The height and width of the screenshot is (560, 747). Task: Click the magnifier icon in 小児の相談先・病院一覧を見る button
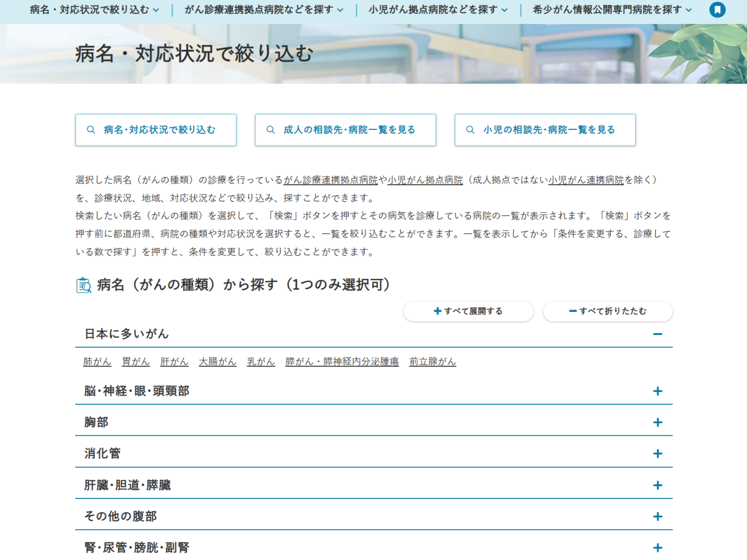(x=470, y=129)
